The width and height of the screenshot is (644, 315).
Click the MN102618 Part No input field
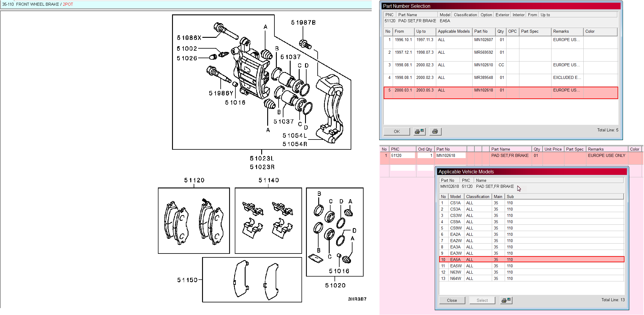[450, 155]
